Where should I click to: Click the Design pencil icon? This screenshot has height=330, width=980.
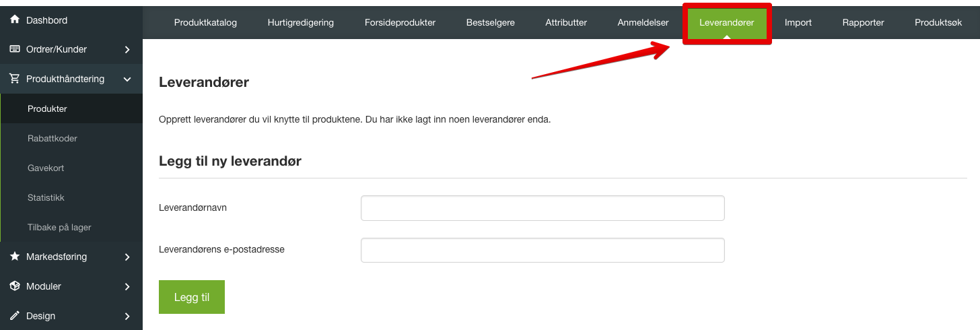14,316
